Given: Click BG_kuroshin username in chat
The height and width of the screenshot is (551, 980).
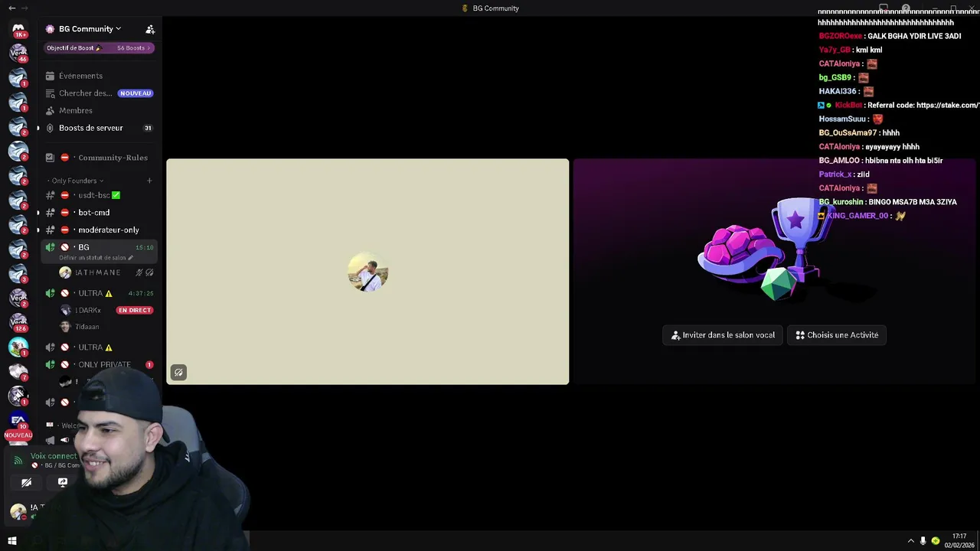Looking at the screenshot, I should [841, 202].
